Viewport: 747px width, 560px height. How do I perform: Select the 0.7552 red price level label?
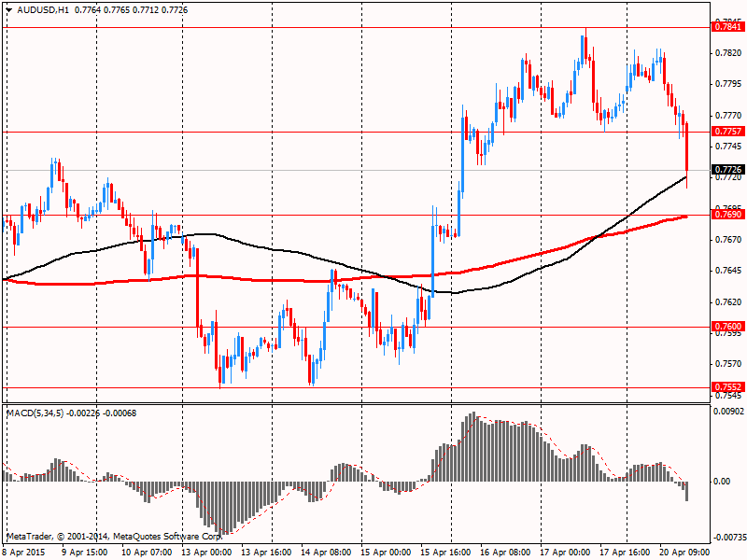tap(728, 386)
